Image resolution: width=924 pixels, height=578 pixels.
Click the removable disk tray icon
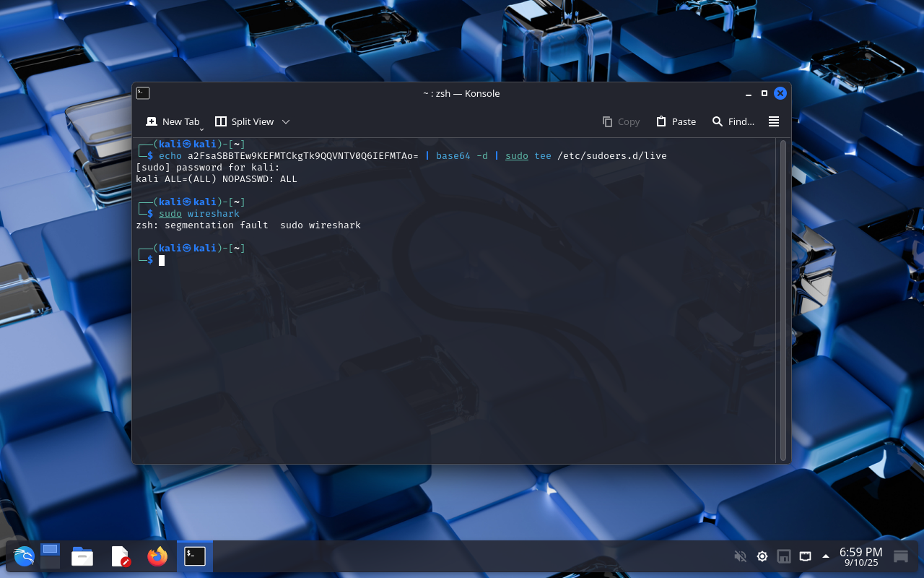tap(783, 556)
